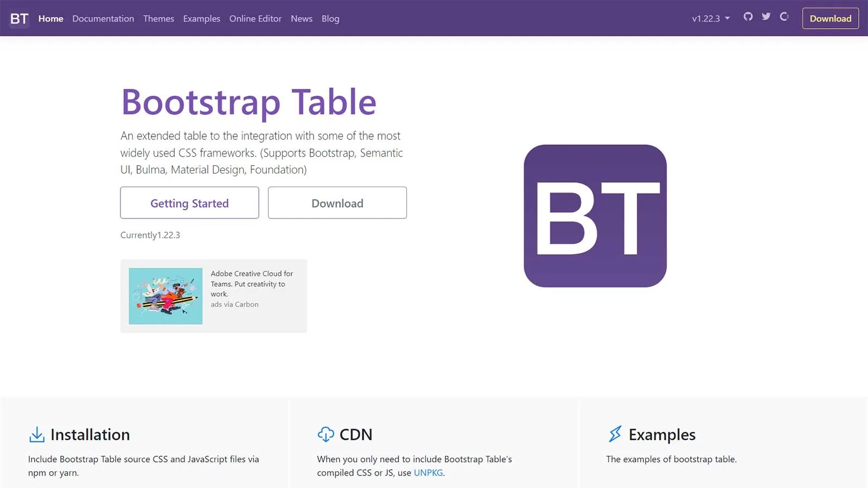
Task: Click the Adobe ad illustration thumbnail
Action: pos(165,296)
